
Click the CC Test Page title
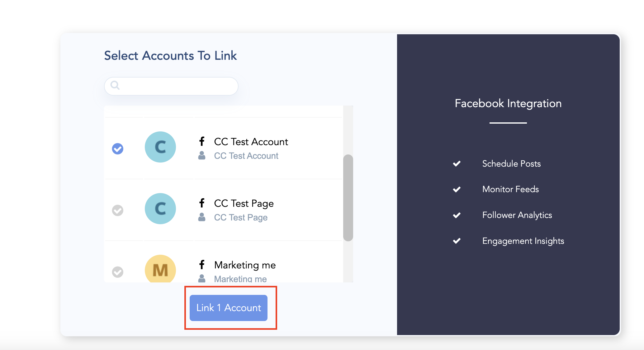(244, 203)
